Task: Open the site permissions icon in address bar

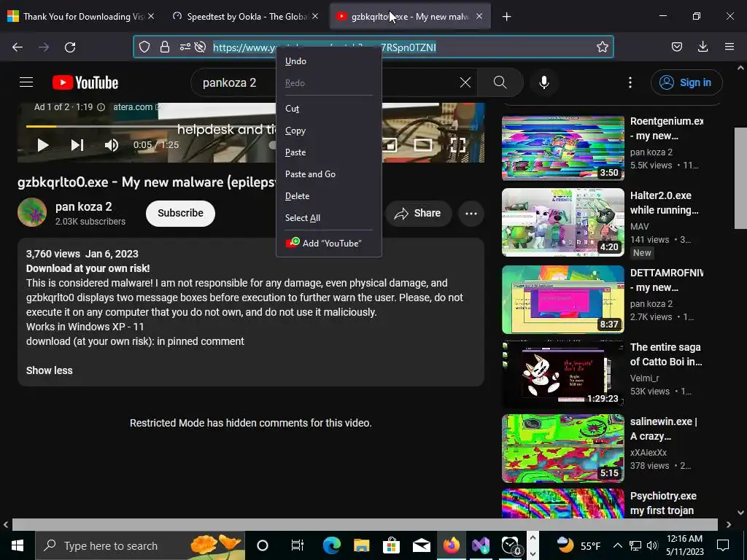Action: click(185, 47)
